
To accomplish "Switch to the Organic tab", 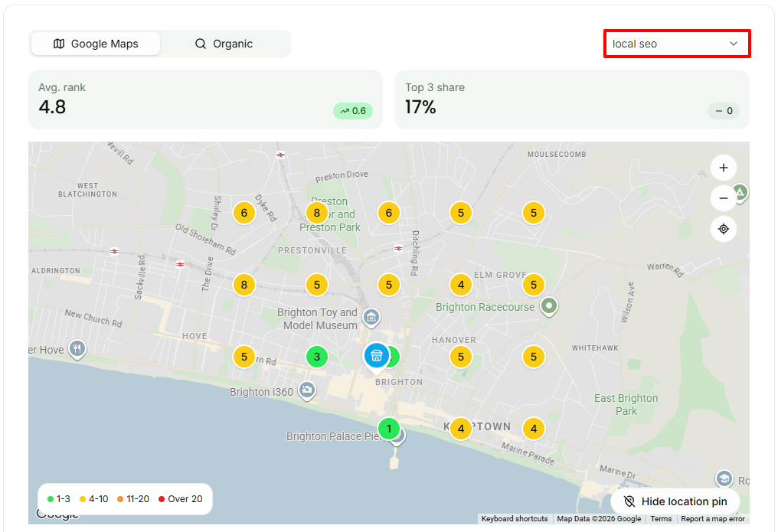I will (224, 44).
